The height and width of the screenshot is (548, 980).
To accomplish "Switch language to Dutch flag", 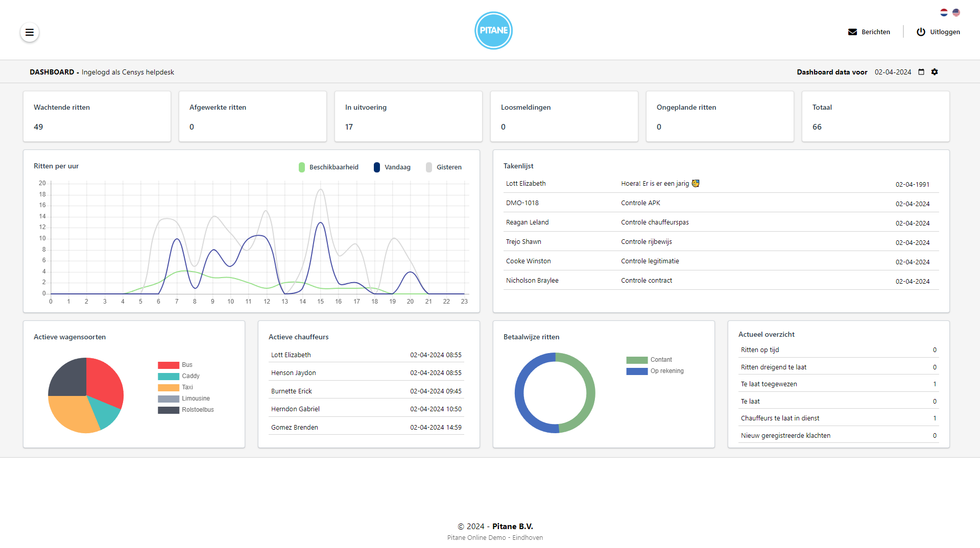I will (x=944, y=12).
